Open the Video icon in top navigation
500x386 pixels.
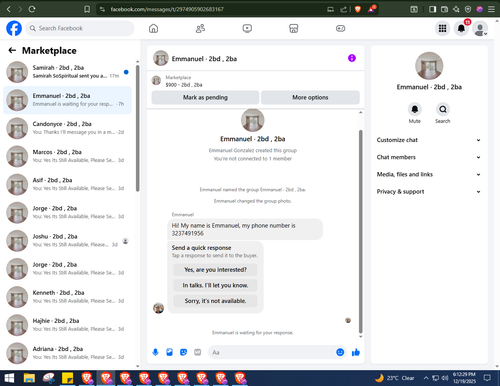(x=247, y=29)
